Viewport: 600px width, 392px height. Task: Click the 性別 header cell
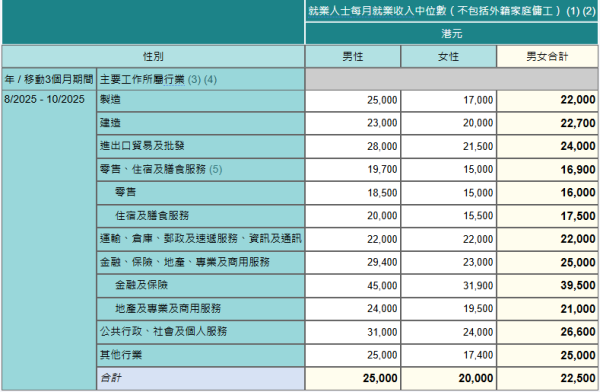pyautogui.click(x=153, y=57)
